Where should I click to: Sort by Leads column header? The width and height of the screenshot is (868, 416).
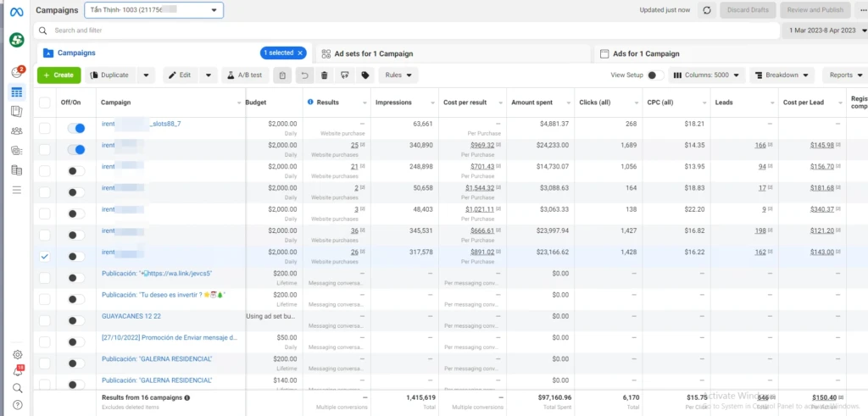pyautogui.click(x=724, y=103)
